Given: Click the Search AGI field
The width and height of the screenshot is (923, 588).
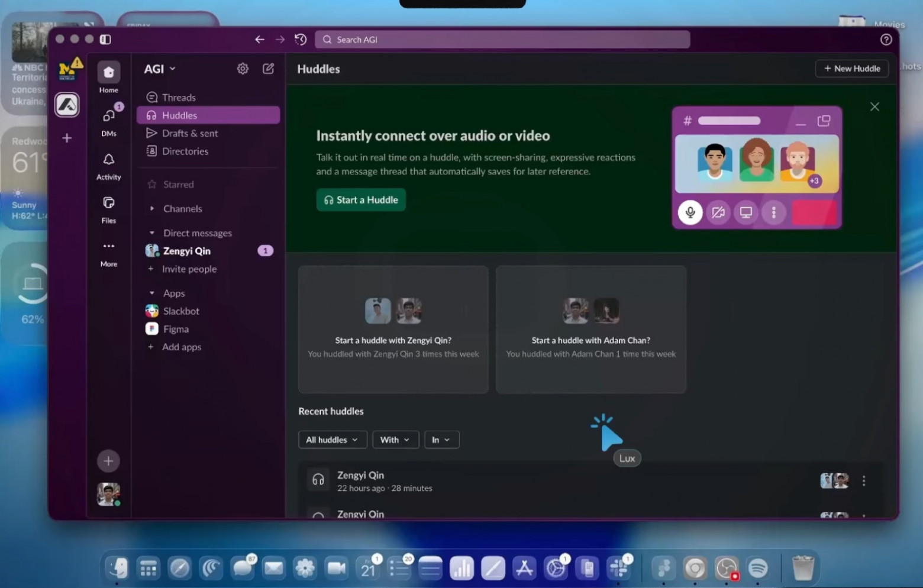Looking at the screenshot, I should point(503,40).
